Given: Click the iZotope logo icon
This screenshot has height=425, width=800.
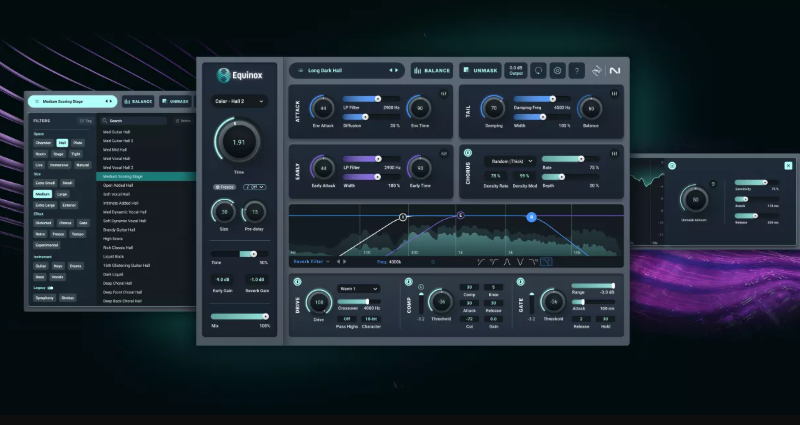Looking at the screenshot, I should point(597,71).
